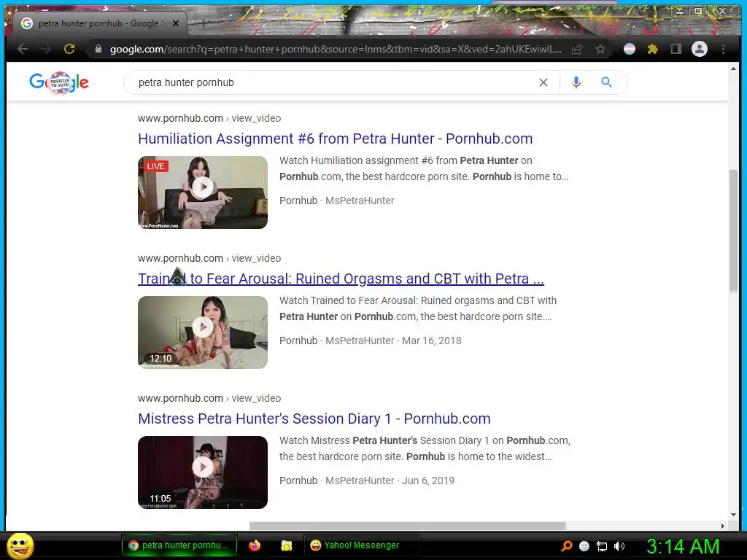This screenshot has width=747, height=560.
Task: Click the white smiley tray icon
Action: click(x=584, y=546)
